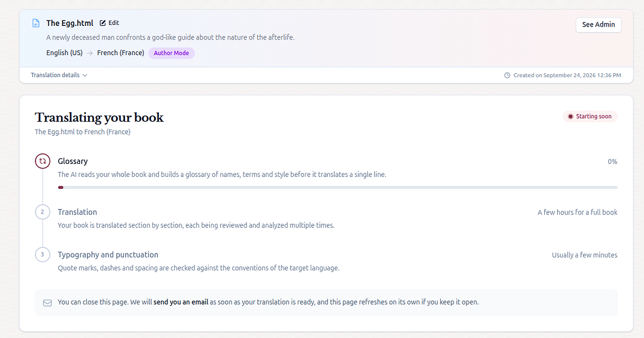Screen dimensions: 644x338
Task: Click the pencil edit icon next to Edit
Action: (103, 23)
